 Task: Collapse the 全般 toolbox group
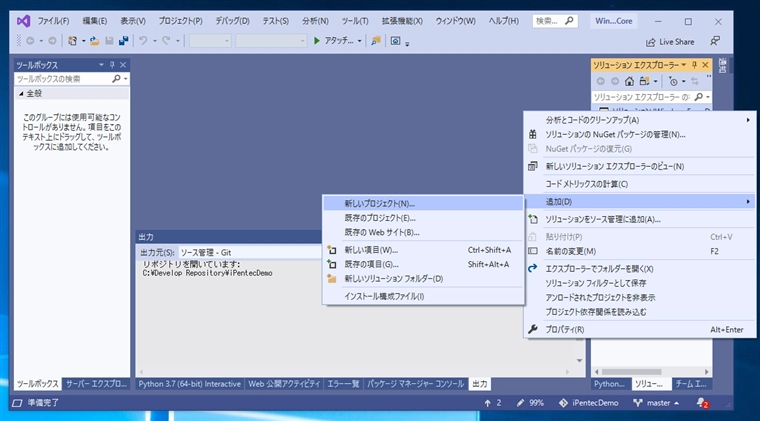coord(21,94)
